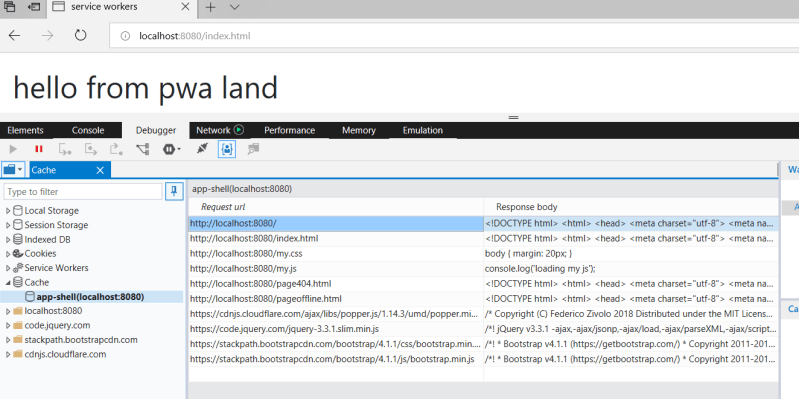799x399 pixels.
Task: Select Local Storage in the tree
Action: 51,210
